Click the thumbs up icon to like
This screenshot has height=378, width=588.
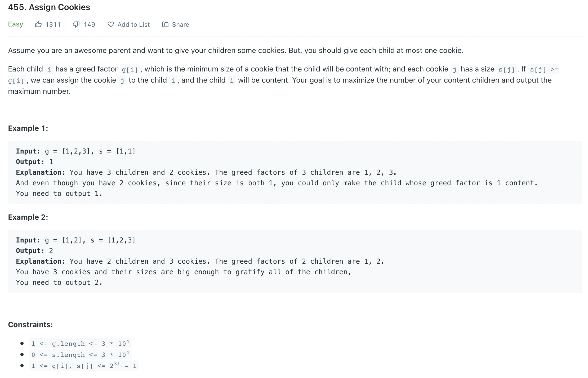pyautogui.click(x=39, y=24)
